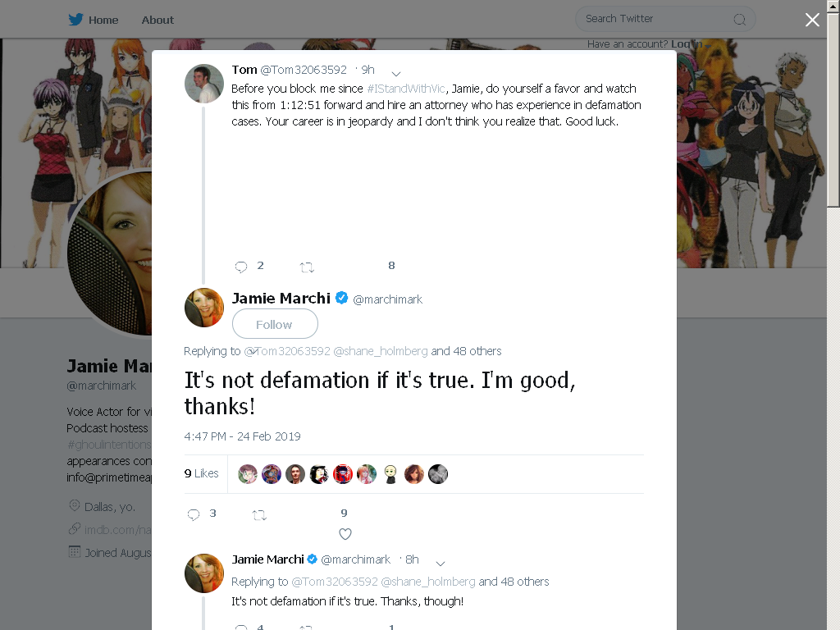Click the heart icon to like Jamie's tweet

(x=345, y=533)
